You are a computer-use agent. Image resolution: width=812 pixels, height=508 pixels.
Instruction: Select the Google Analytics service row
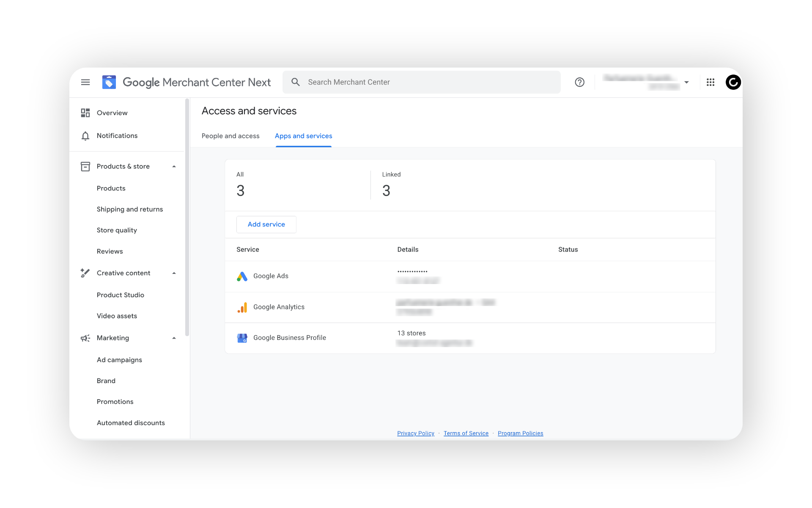[x=470, y=307]
